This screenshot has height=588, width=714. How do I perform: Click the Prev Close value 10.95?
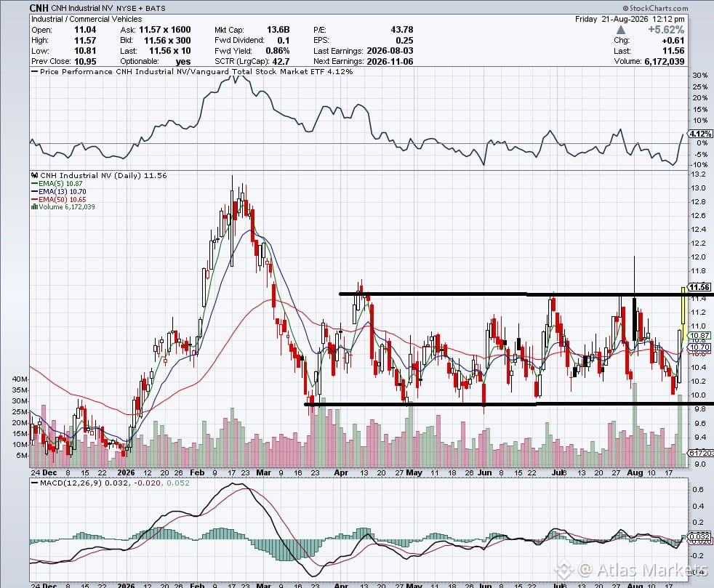pos(85,62)
